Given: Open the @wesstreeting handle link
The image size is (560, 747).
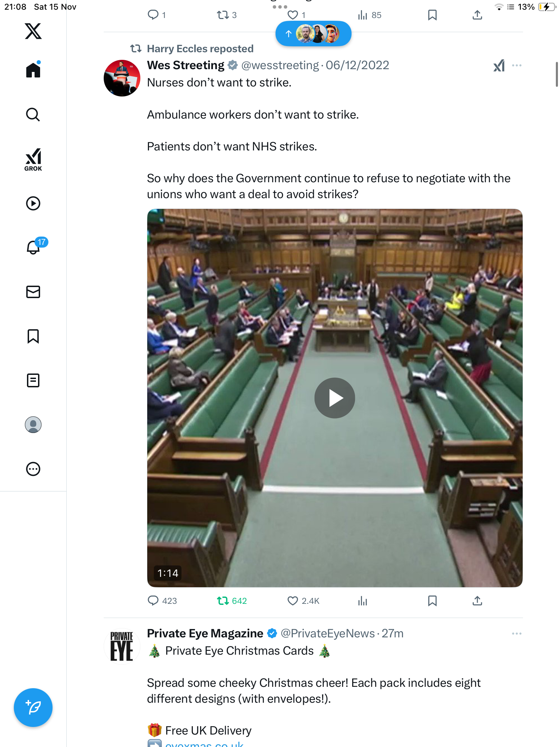Looking at the screenshot, I should pos(280,65).
